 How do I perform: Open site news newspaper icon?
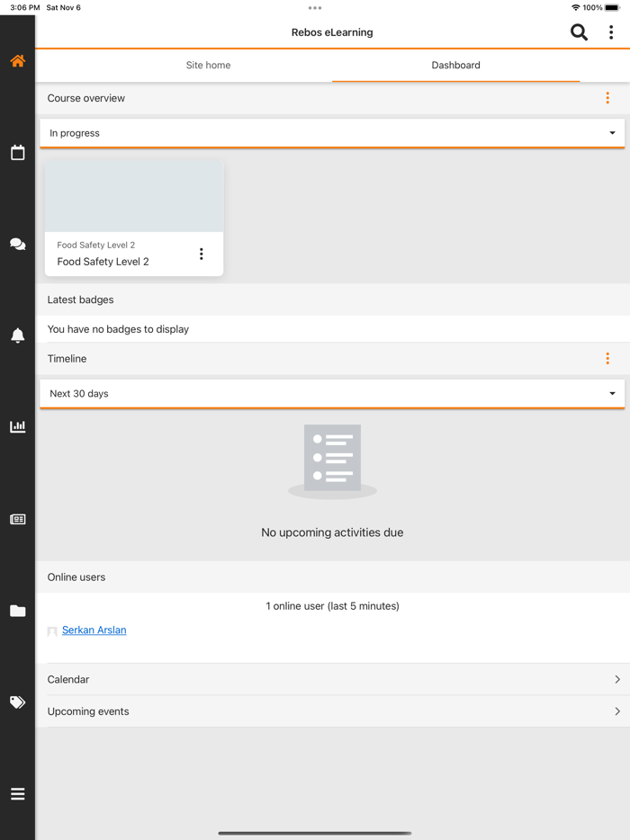pos(17,519)
